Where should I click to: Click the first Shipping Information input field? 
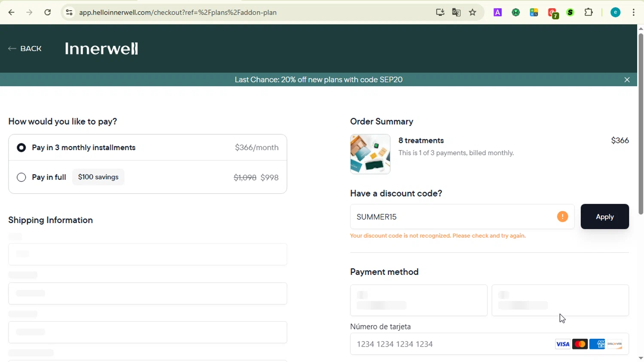(x=148, y=254)
